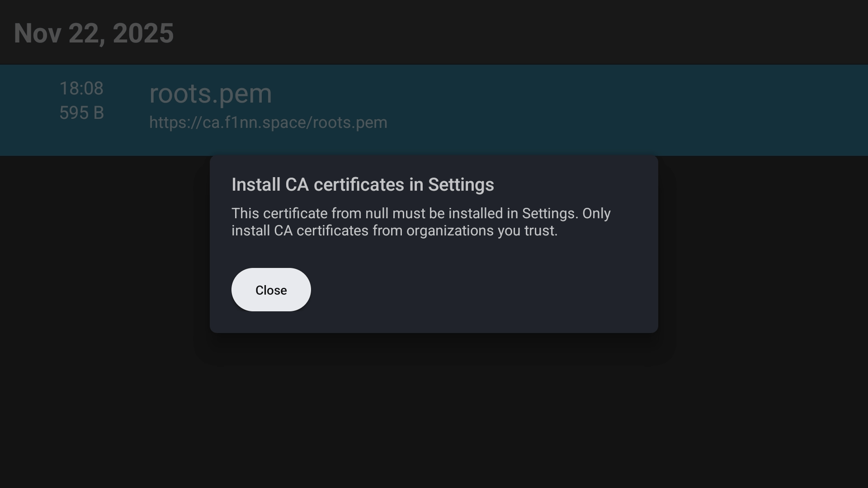Activate the Close pill-shaped button
Viewport: 868px width, 488px height.
click(x=270, y=290)
